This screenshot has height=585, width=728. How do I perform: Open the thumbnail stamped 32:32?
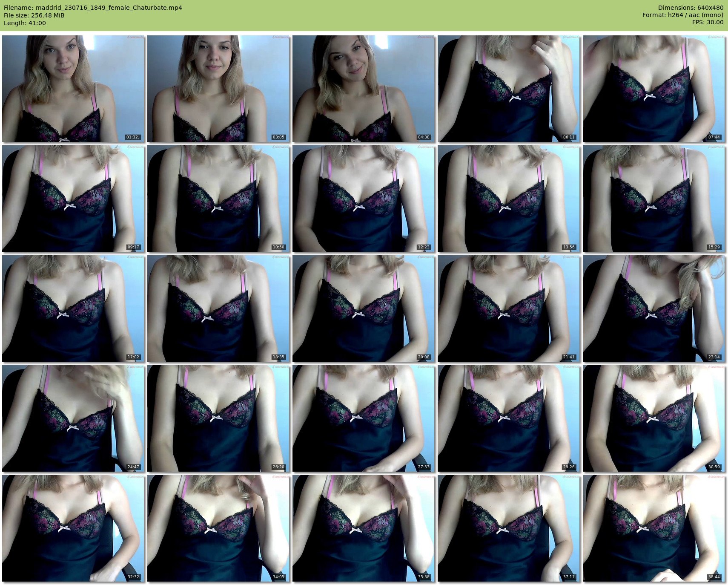(73, 528)
